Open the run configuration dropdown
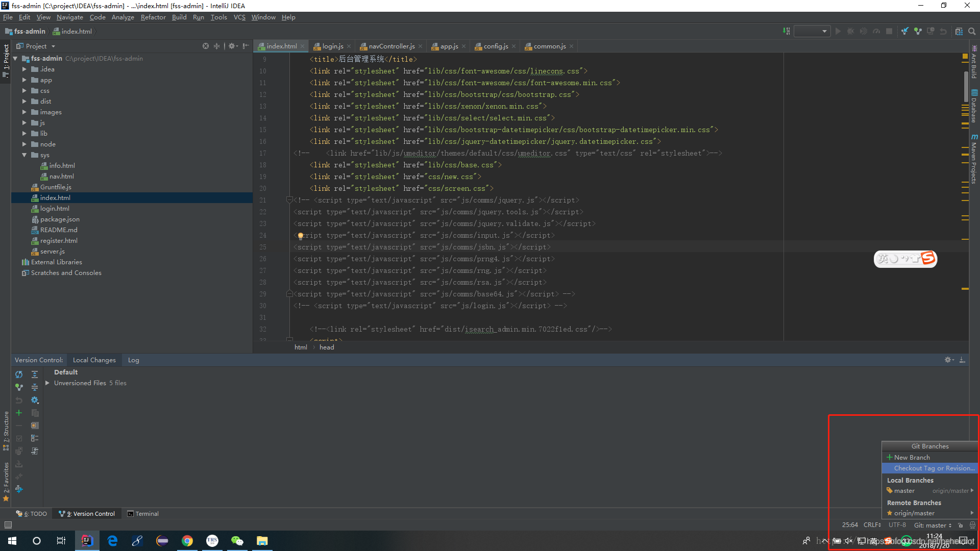 pyautogui.click(x=812, y=31)
